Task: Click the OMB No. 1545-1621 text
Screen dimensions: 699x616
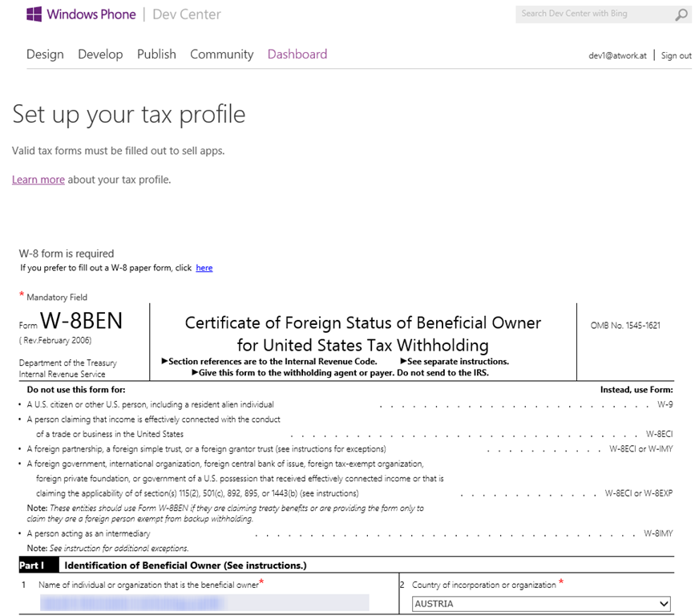Action: [625, 326]
